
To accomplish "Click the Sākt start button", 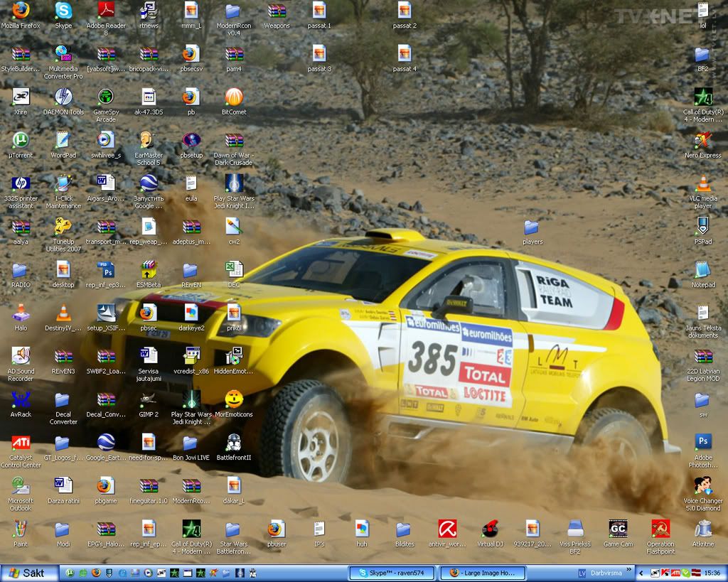I will [28, 573].
